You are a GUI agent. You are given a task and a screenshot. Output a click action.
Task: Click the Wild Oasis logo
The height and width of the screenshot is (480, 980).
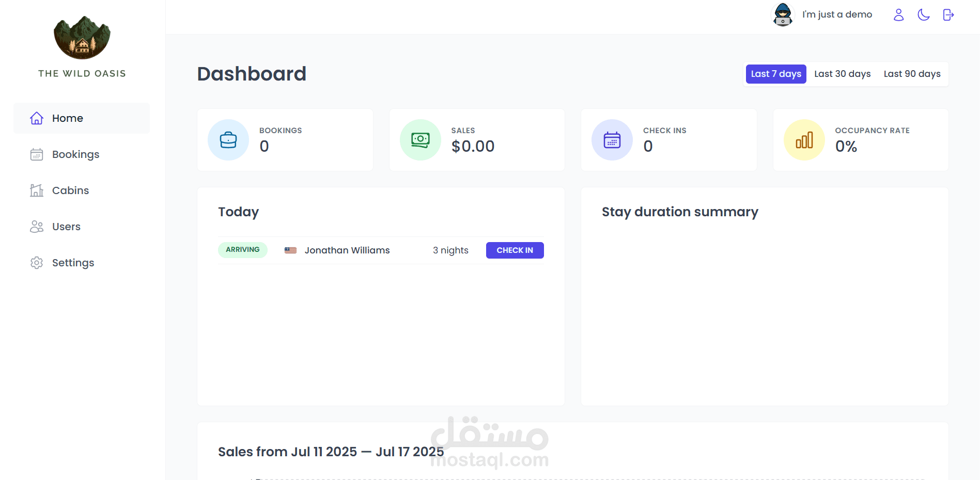(82, 38)
